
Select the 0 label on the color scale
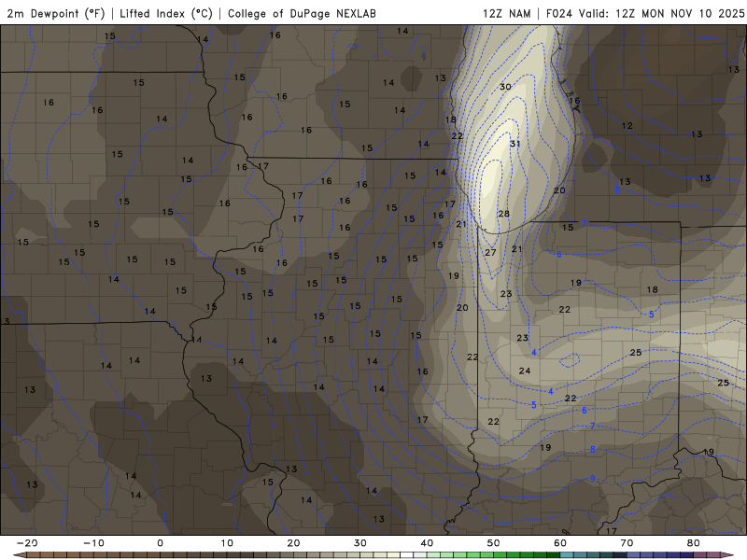point(160,543)
